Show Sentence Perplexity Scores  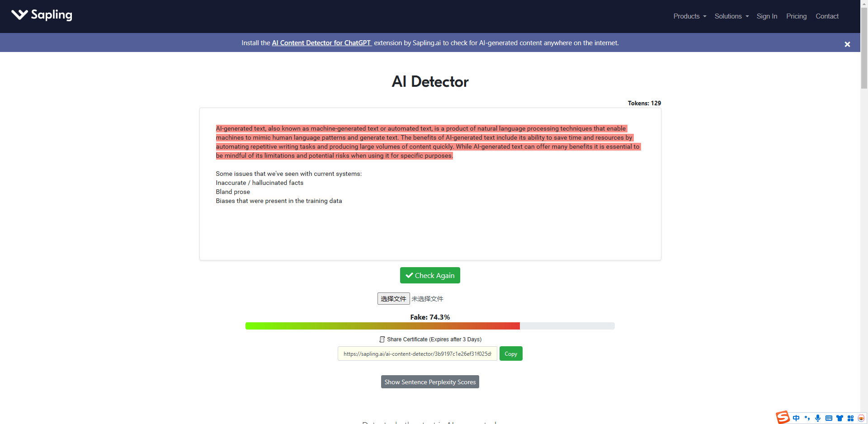click(429, 382)
